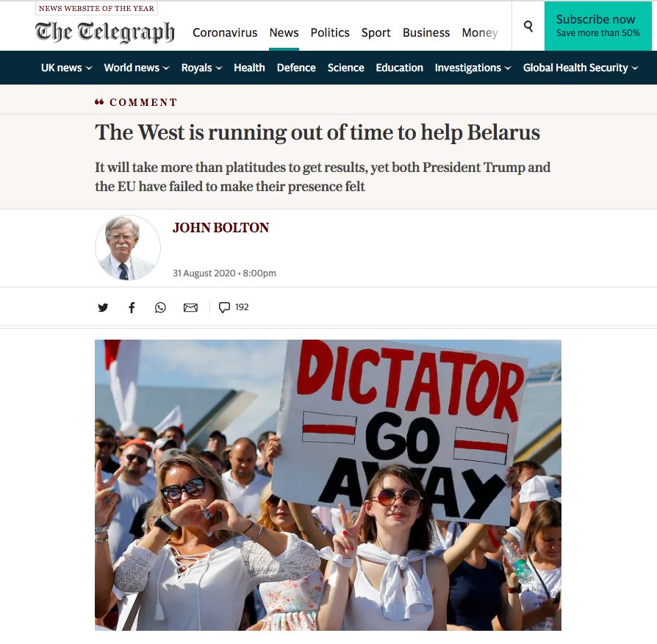Image resolution: width=657 pixels, height=644 pixels.
Task: Click John Bolton's profile photo
Action: (x=128, y=248)
